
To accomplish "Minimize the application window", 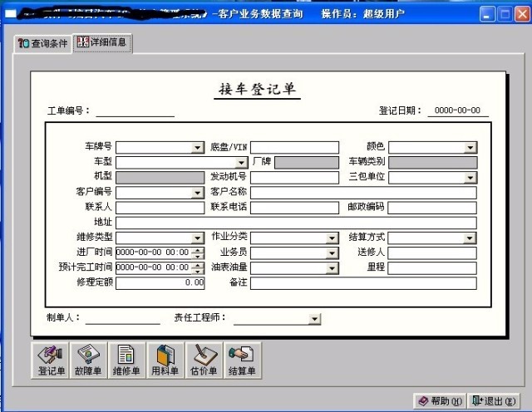I will (487, 14).
